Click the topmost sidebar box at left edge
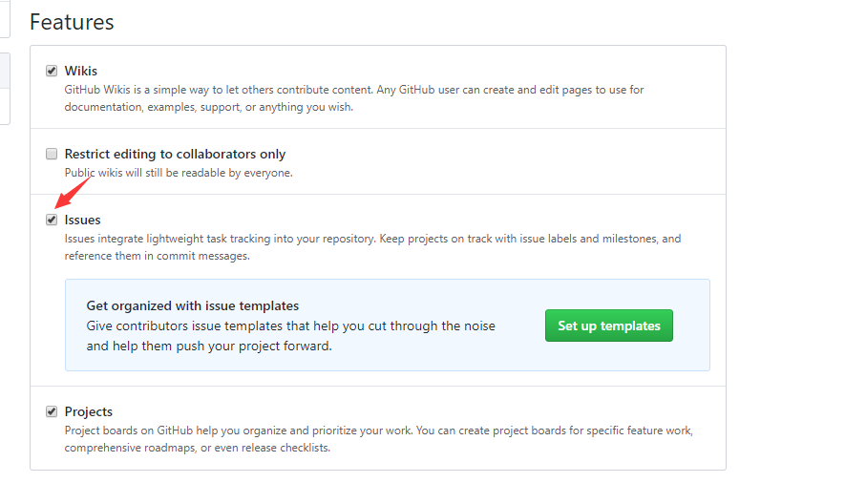This screenshot has width=845, height=504. click(5, 18)
